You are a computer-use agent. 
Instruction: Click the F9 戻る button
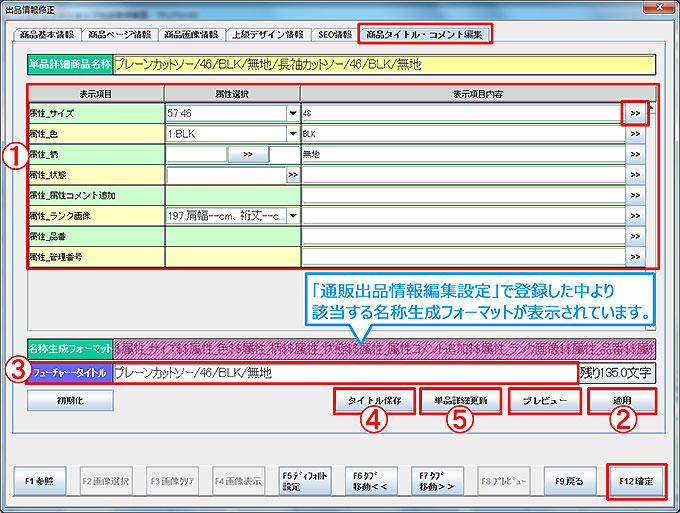coord(569,481)
